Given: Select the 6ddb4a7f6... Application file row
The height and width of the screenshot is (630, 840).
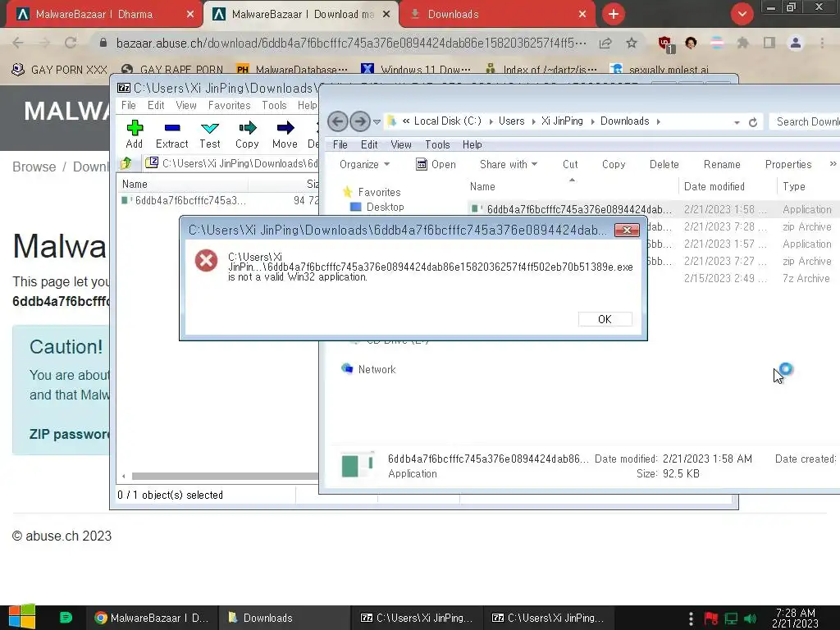Looking at the screenshot, I should [654, 209].
